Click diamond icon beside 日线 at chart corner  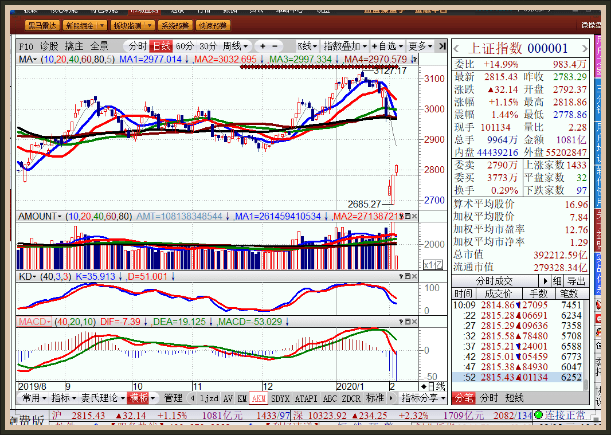[424, 387]
